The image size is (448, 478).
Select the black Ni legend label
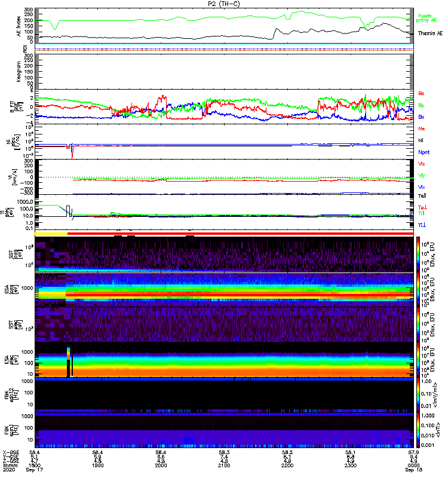(x=421, y=140)
